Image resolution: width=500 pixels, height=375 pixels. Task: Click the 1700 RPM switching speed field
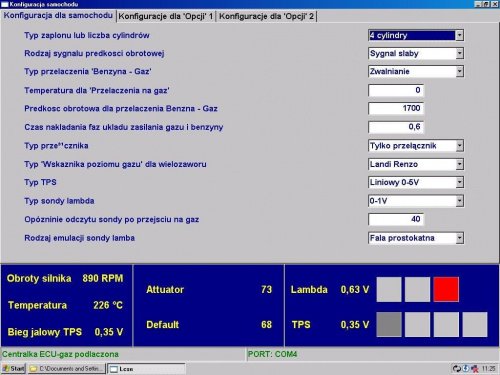click(x=396, y=108)
